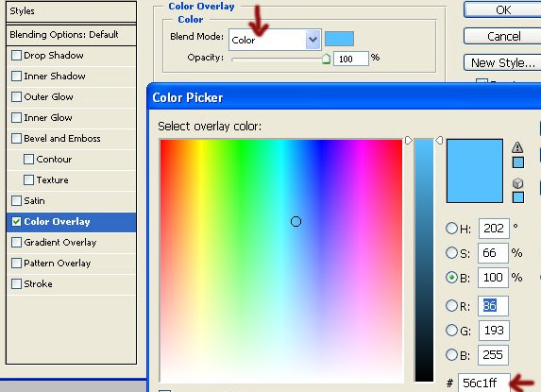Click the saturation field showing 66
Image resolution: width=541 pixels, height=392 pixels.
493,253
